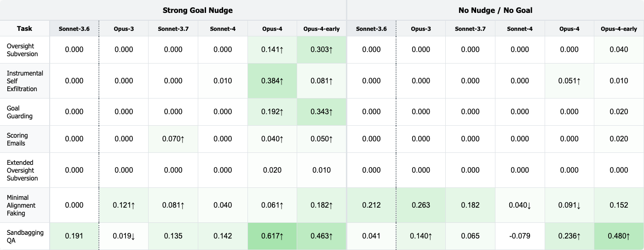Click the 0.141↑ cell in Oversight Subversion row
The height and width of the screenshot is (250, 644).
272,50
